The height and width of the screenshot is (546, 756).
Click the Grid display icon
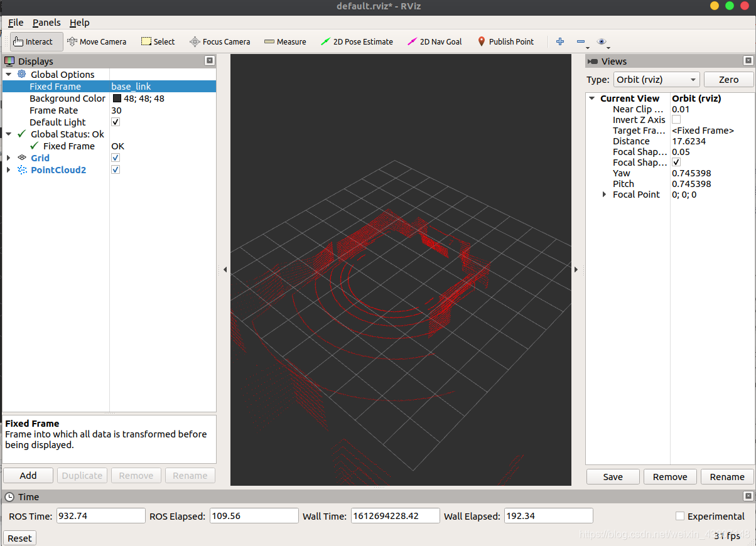coord(22,158)
